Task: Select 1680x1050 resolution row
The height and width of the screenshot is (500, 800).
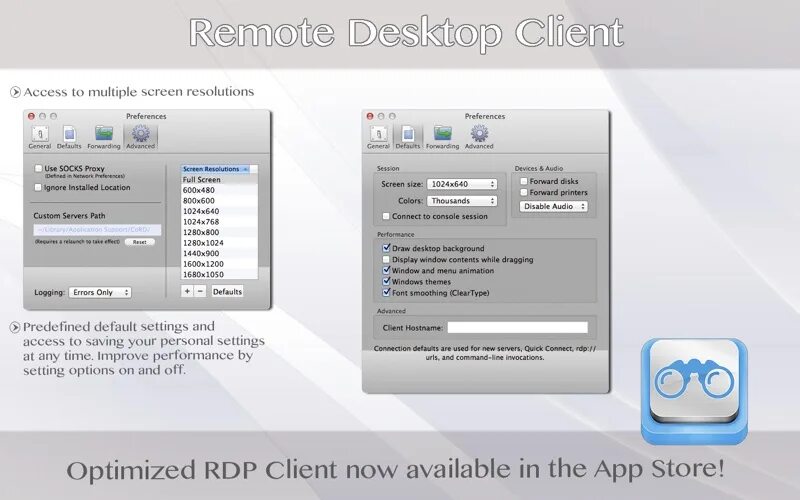Action: pyautogui.click(x=219, y=274)
